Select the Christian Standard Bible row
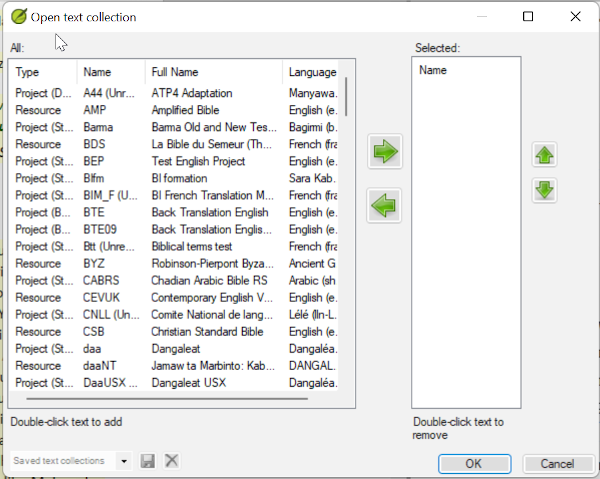600x479 pixels. pyautogui.click(x=207, y=332)
